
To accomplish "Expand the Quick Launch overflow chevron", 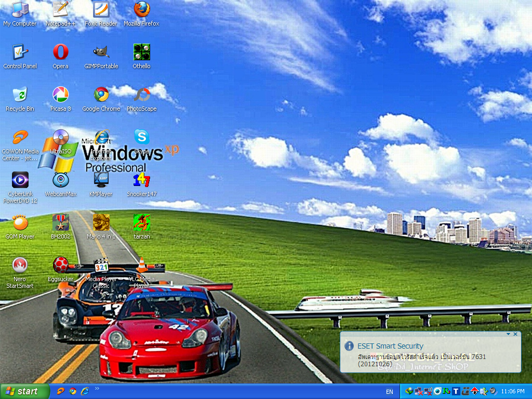I will point(97,389).
